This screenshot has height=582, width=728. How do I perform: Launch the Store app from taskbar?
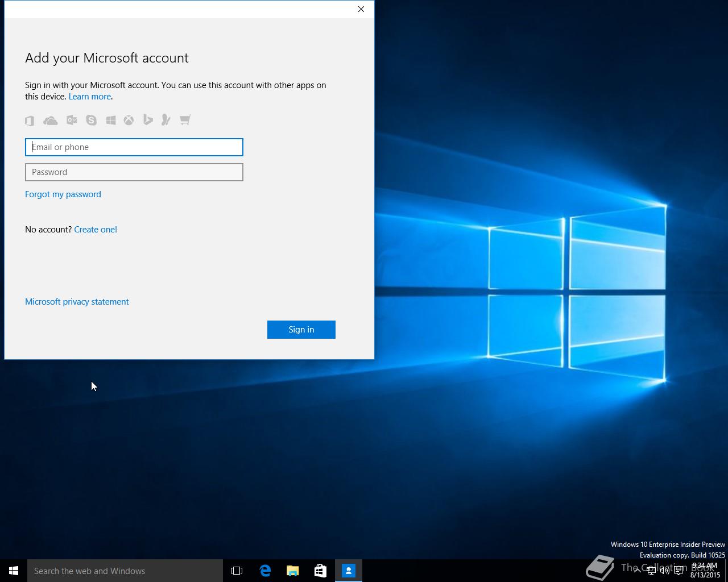point(321,571)
